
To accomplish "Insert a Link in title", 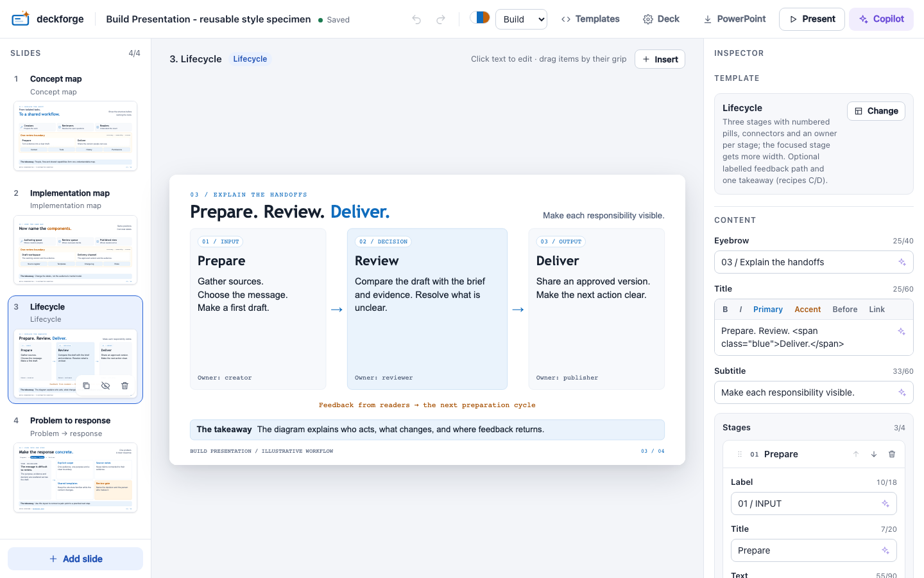I will click(877, 310).
